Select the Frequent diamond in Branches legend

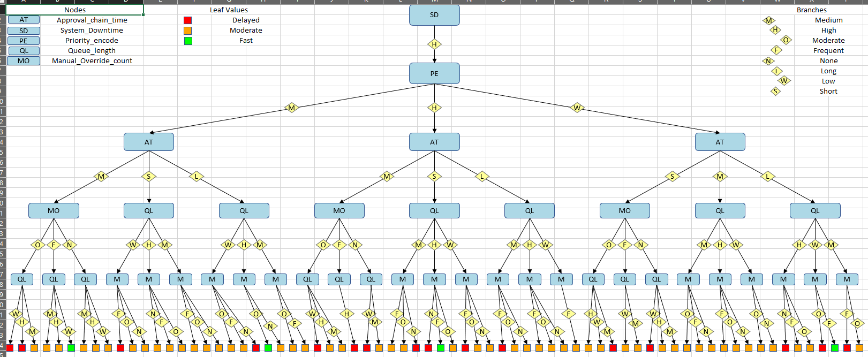click(x=776, y=50)
